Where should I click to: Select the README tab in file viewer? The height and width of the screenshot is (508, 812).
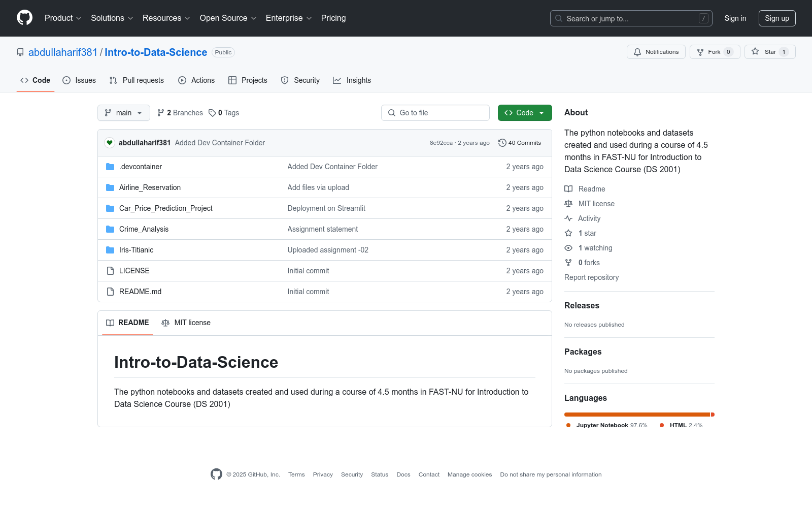coord(127,323)
